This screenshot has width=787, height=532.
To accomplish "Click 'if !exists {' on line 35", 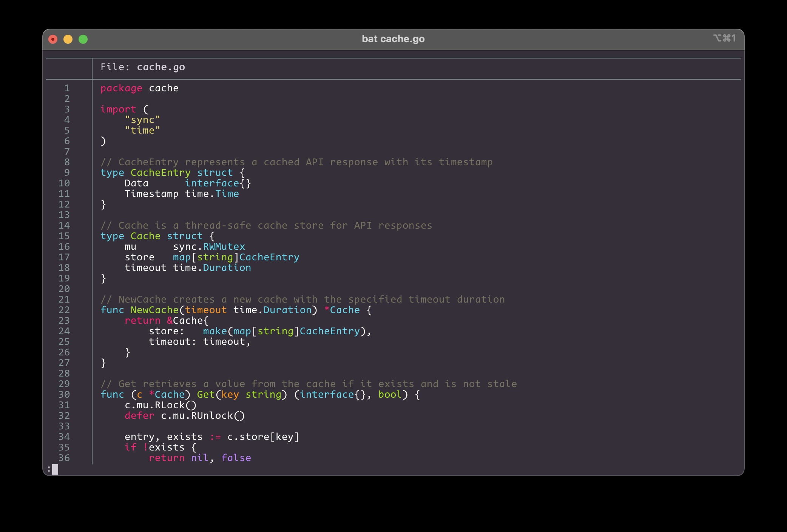I will (160, 447).
